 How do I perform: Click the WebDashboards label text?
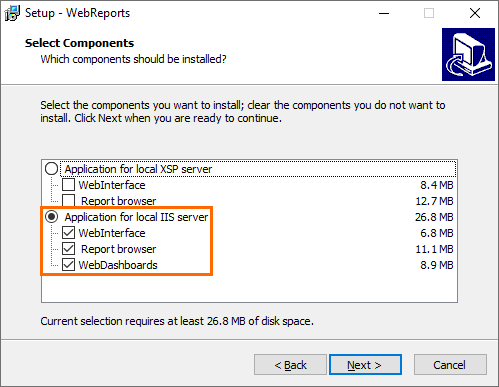tap(118, 265)
